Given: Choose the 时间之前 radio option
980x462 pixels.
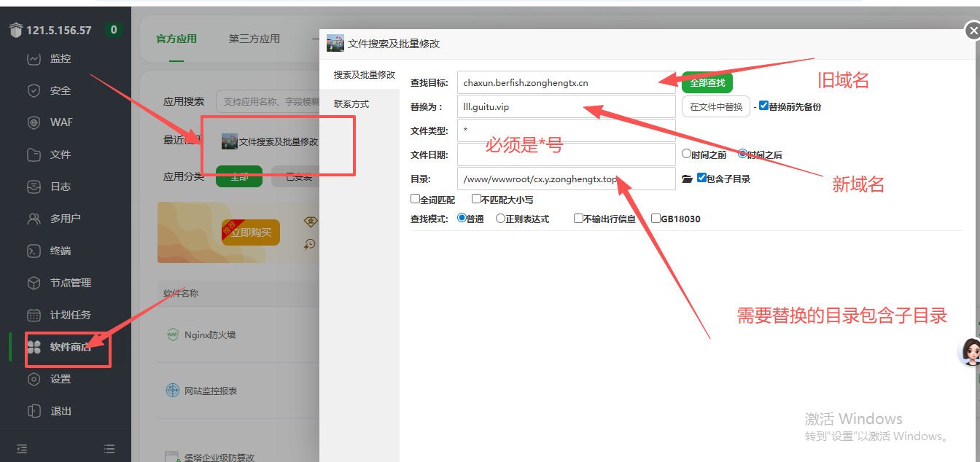Looking at the screenshot, I should [x=686, y=154].
